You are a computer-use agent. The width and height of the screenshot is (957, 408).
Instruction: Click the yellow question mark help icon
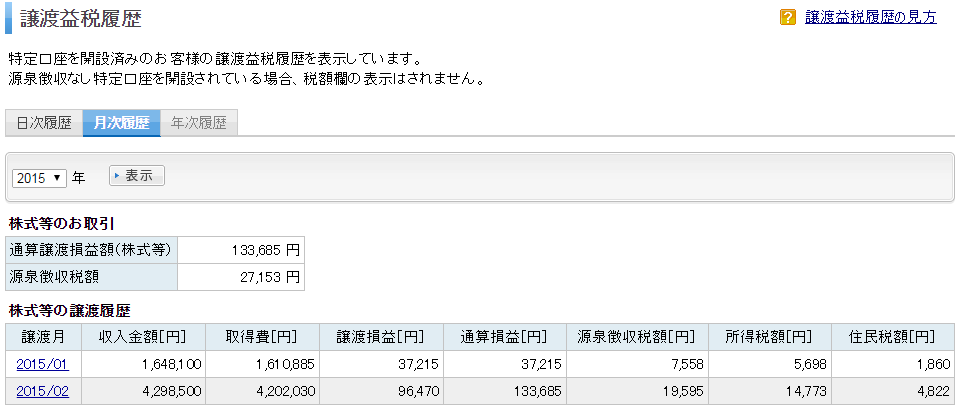[x=788, y=17]
